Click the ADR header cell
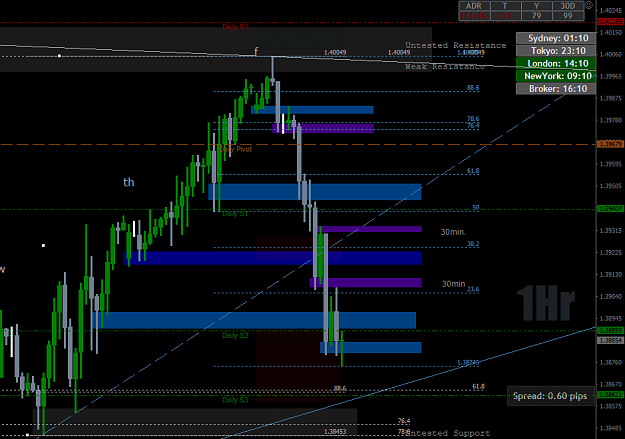625x439 pixels. point(474,6)
